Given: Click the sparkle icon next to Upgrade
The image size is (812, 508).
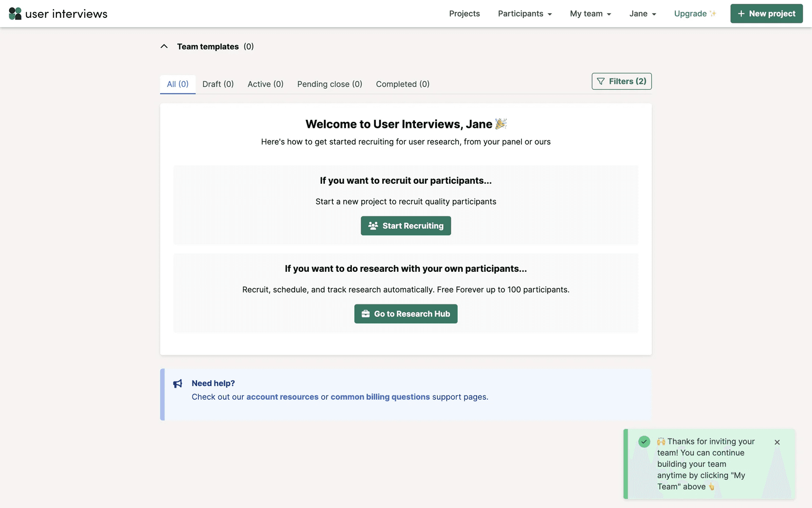Looking at the screenshot, I should (713, 14).
